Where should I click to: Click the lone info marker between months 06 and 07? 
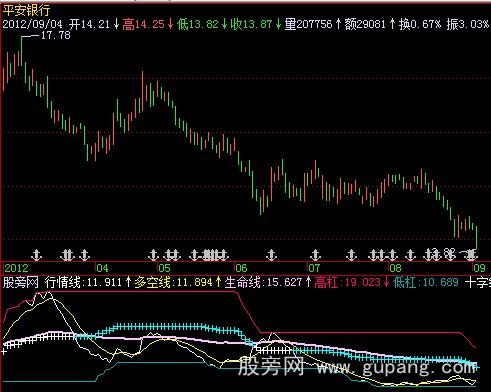272,255
